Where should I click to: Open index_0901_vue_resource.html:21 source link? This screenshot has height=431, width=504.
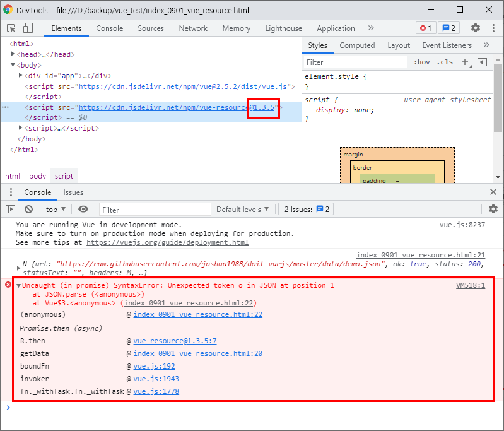point(421,255)
